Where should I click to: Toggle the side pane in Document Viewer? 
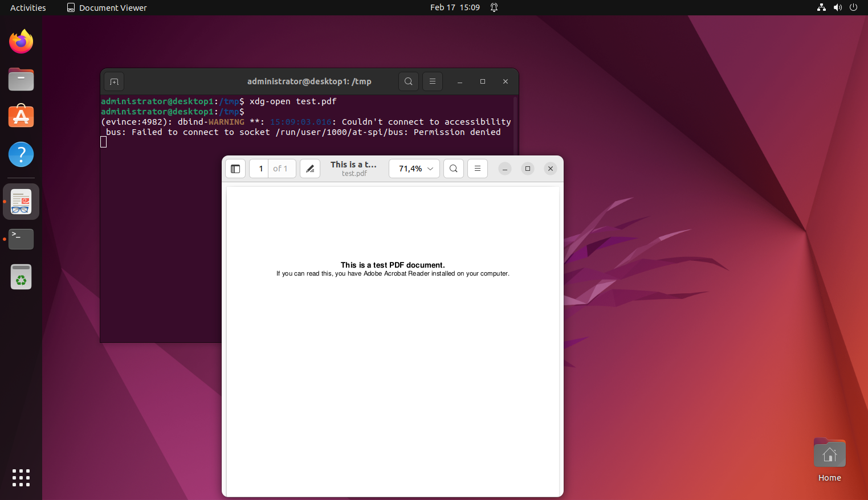pyautogui.click(x=235, y=169)
